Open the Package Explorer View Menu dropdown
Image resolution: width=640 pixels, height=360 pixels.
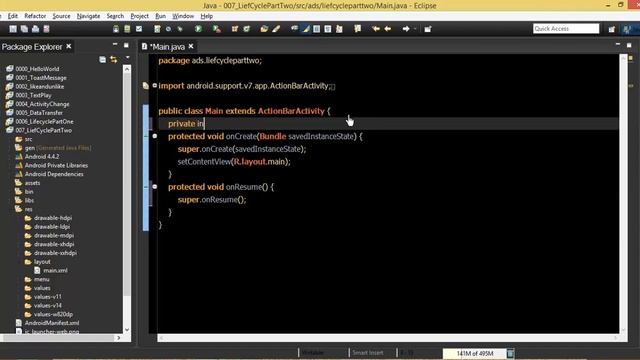127,58
